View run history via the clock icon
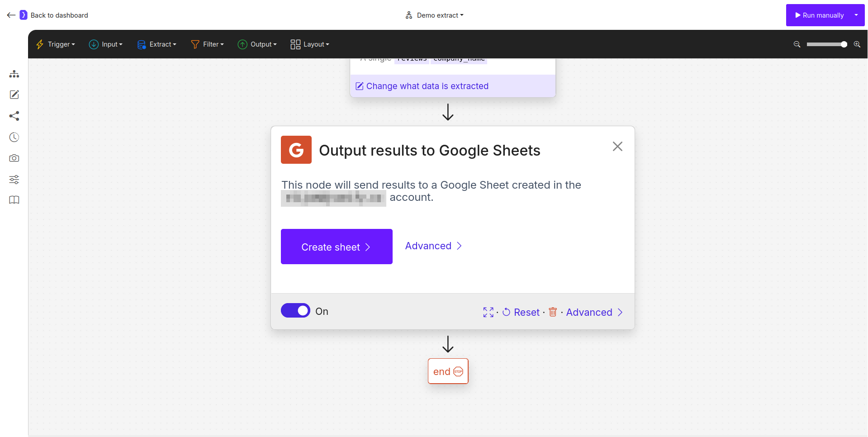Viewport: 868px width, 437px height. 14,137
